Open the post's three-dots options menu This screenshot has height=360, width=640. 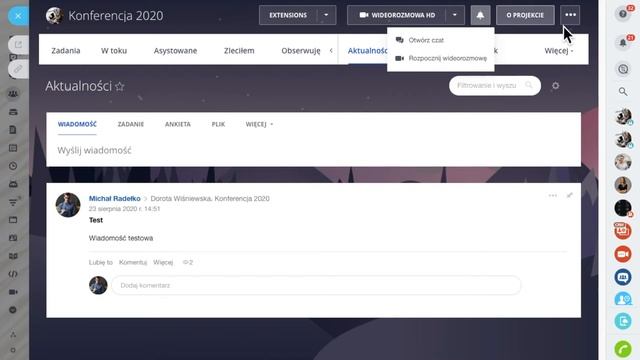(x=553, y=196)
